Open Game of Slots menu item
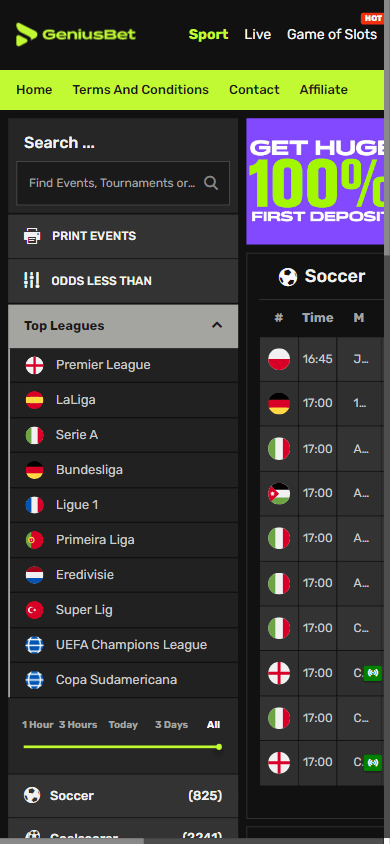Image resolution: width=390 pixels, height=844 pixels. [332, 34]
